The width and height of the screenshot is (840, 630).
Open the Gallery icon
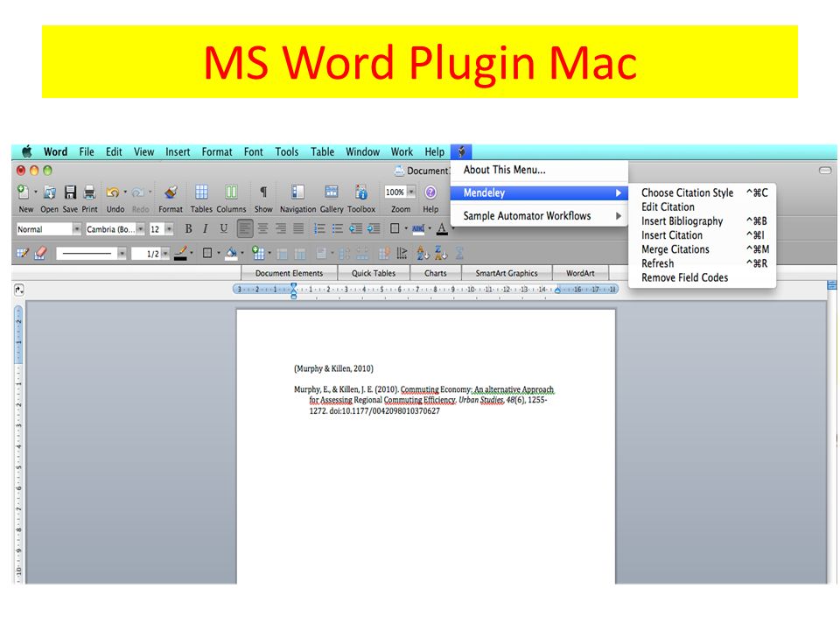332,192
